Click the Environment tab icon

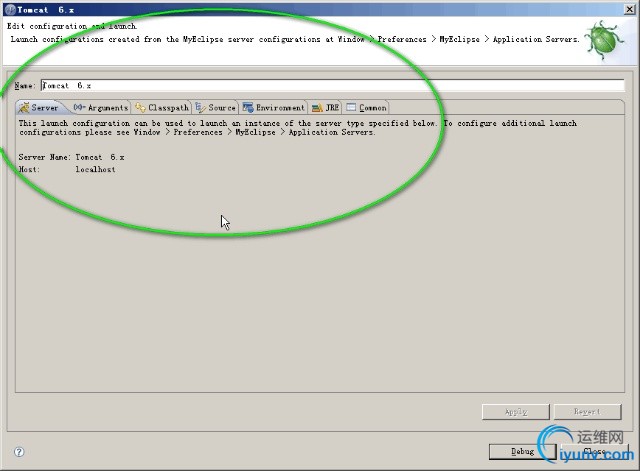[x=248, y=107]
